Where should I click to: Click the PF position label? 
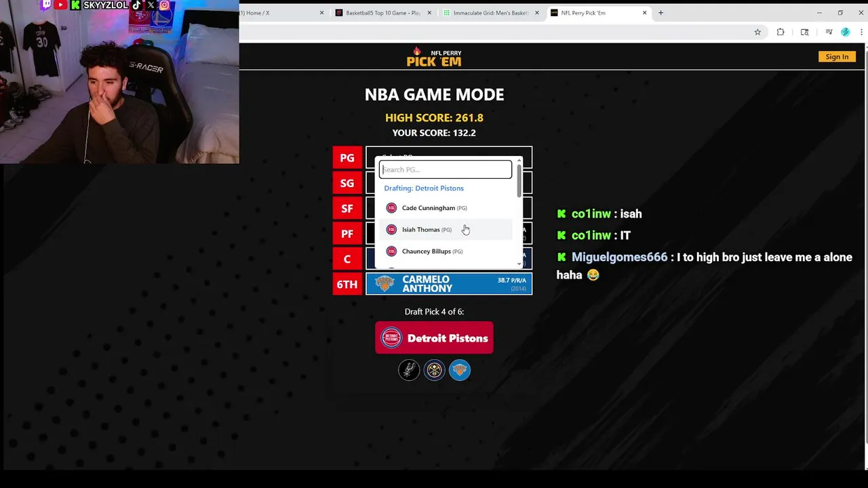pyautogui.click(x=347, y=234)
